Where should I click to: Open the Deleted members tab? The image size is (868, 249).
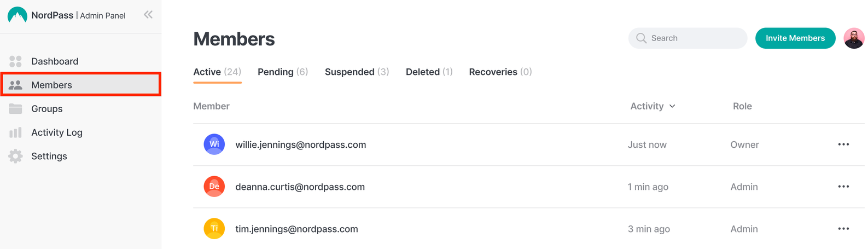pos(429,72)
